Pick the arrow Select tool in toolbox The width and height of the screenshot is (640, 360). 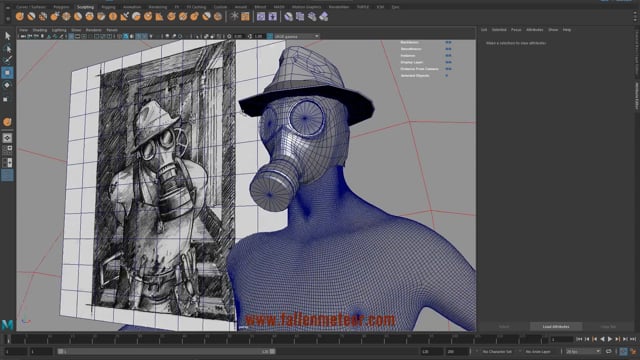7,36
